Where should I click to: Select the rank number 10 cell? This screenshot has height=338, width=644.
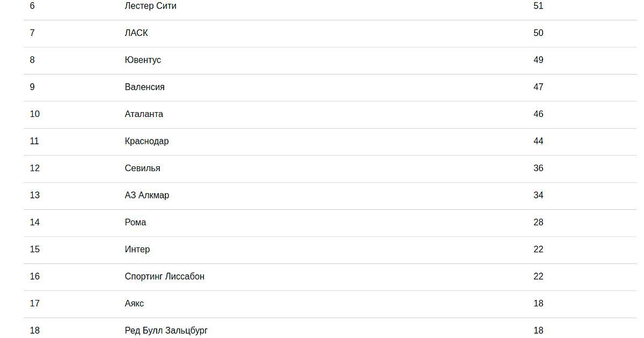(35, 114)
